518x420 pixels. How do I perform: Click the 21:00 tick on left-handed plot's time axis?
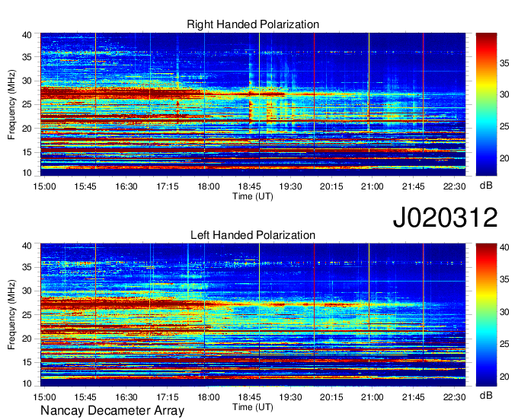click(x=373, y=397)
